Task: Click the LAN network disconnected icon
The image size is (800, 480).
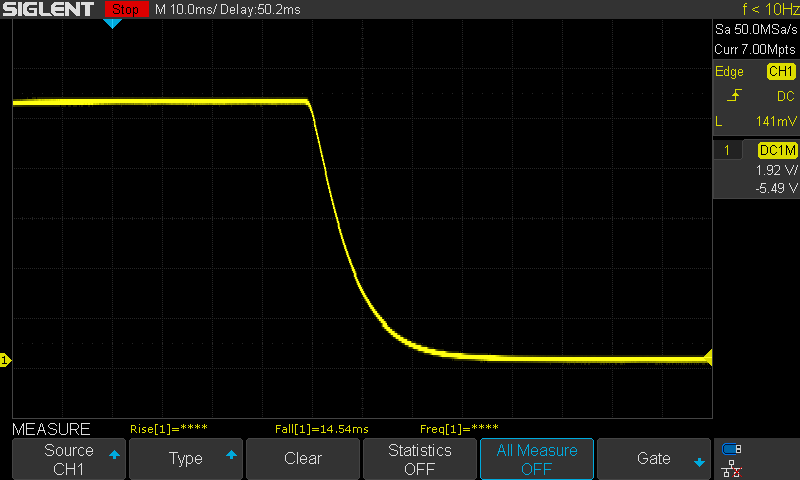Action: [731, 469]
